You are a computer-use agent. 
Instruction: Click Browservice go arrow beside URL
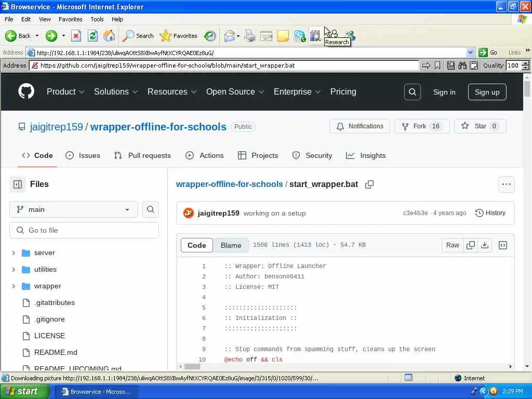click(426, 65)
